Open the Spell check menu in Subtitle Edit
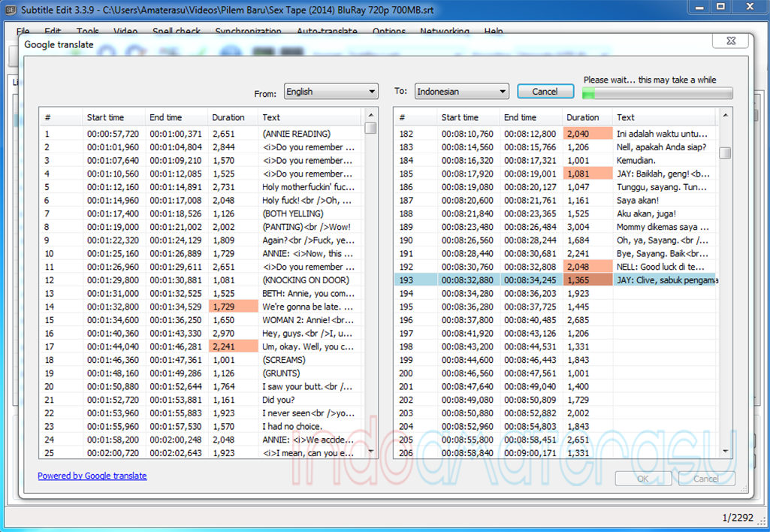The width and height of the screenshot is (770, 532). 177,32
